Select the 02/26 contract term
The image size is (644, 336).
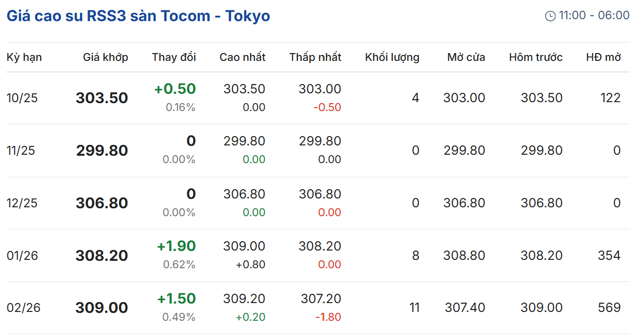click(23, 308)
